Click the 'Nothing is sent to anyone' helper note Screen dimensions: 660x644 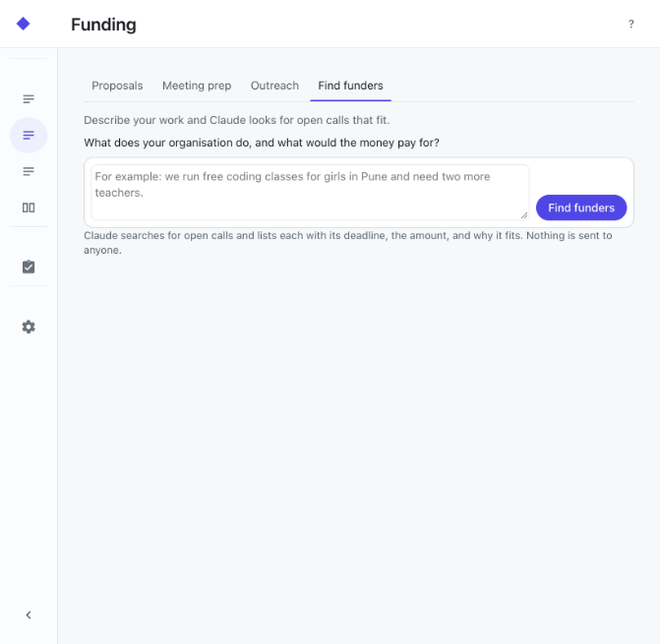coord(347,243)
